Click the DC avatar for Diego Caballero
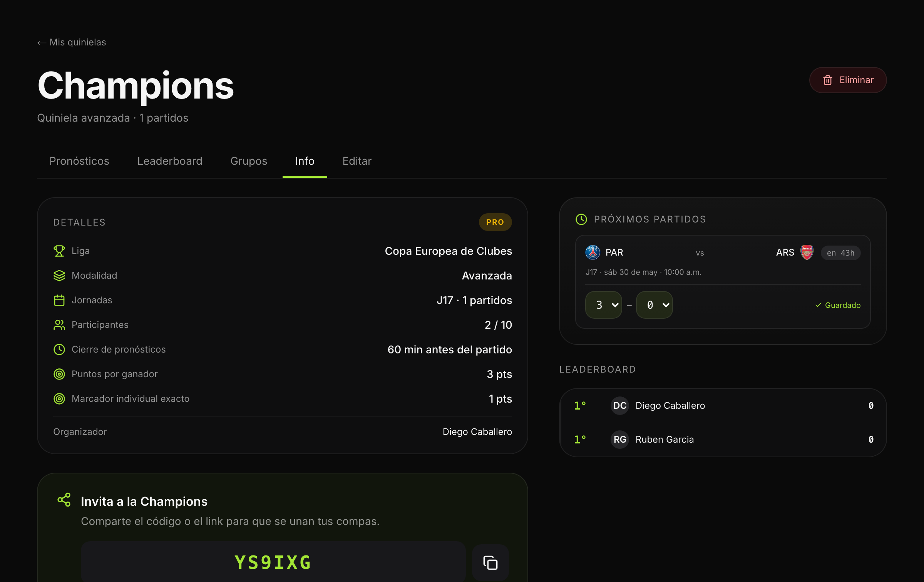 click(620, 406)
